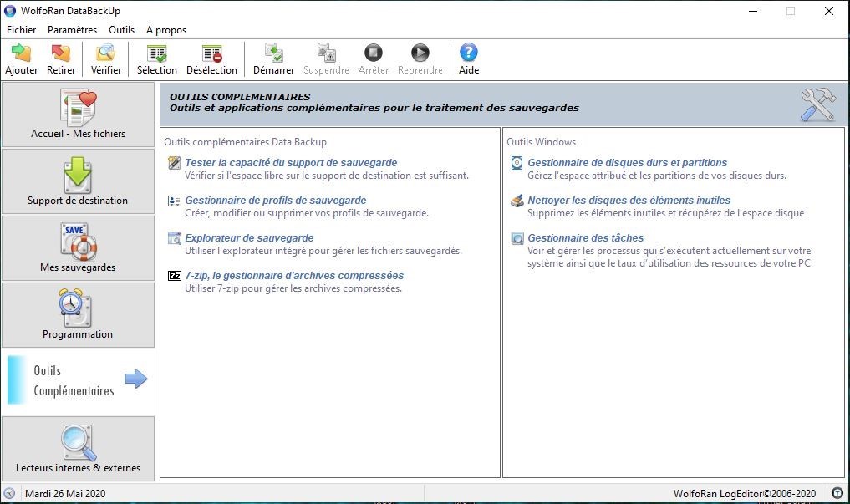Click the Désélection toolbar icon
The height and width of the screenshot is (504, 850).
[211, 53]
